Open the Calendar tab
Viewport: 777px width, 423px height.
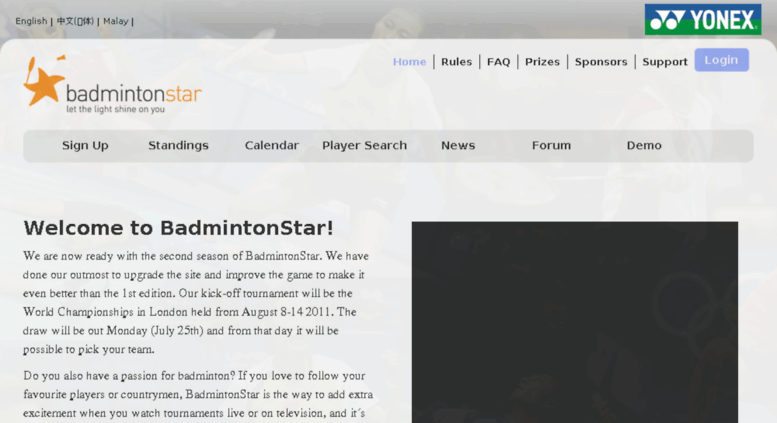[272, 146]
